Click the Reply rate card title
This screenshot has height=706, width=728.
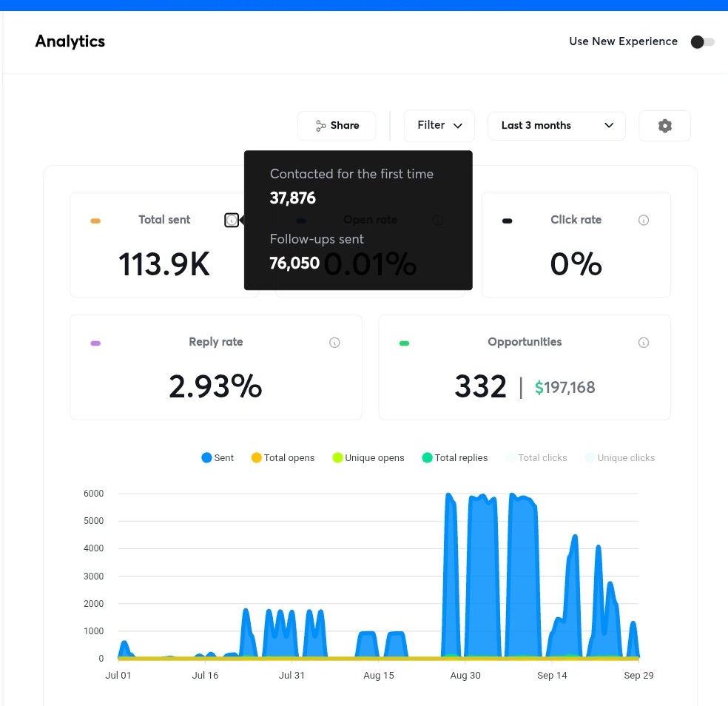tap(216, 342)
